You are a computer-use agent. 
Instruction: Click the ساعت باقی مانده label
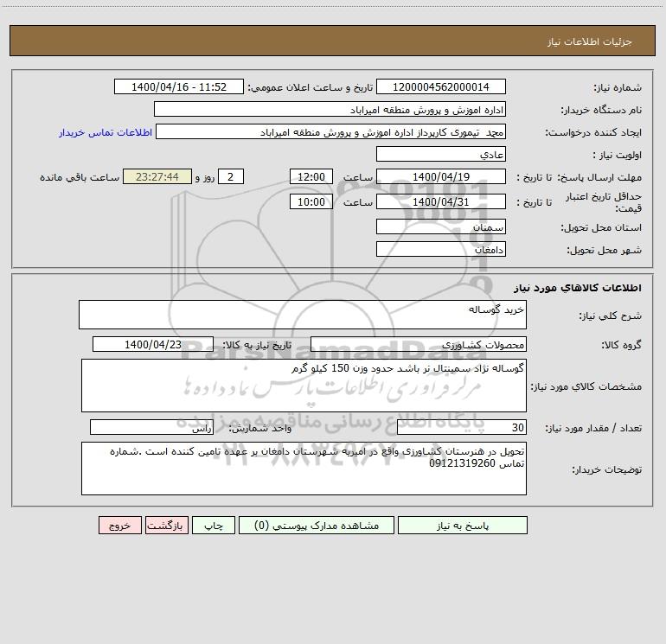point(80,177)
